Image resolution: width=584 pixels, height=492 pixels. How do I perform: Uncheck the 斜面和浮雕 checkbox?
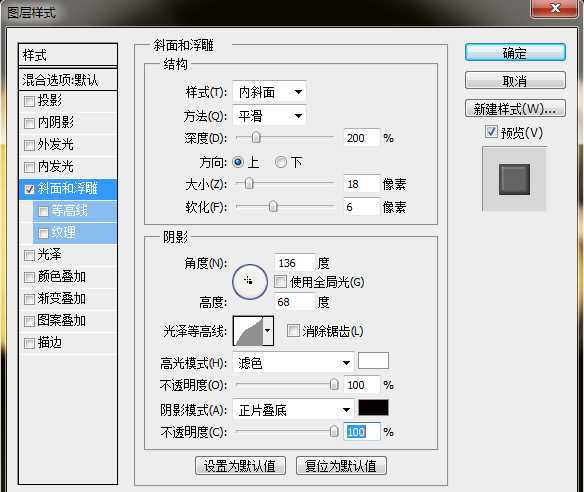point(29,190)
